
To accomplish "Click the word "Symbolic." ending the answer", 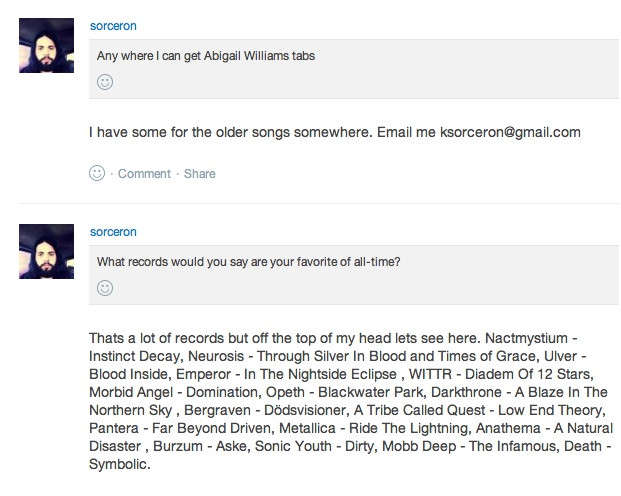I will pos(119,466).
